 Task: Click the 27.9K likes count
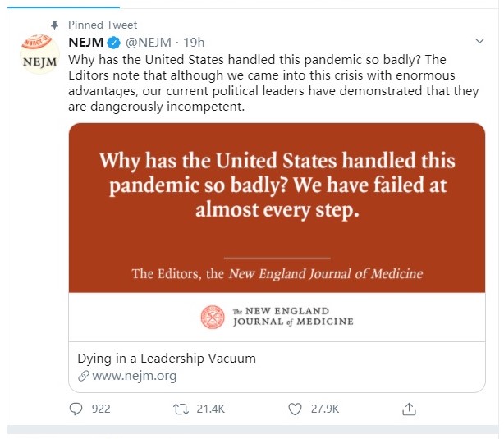[x=324, y=408]
